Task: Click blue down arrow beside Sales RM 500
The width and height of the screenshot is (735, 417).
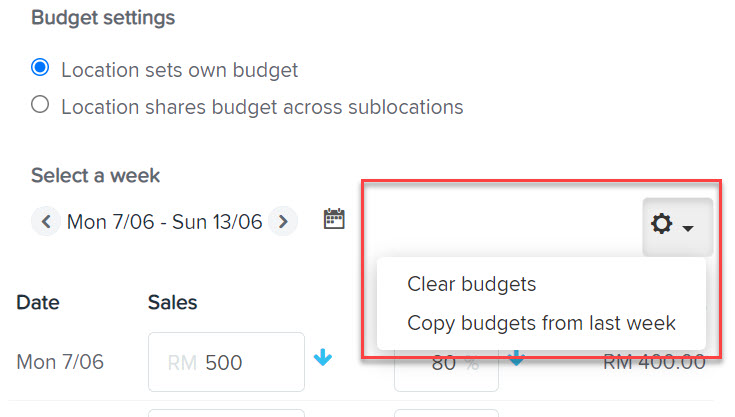Action: click(323, 357)
